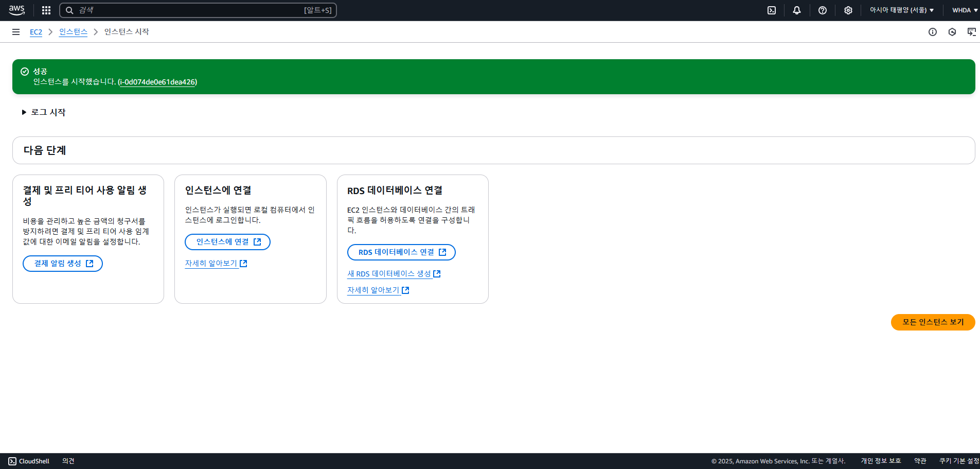Open the 쿠키 기본 설정 footer link
980x469 pixels.
click(959, 461)
